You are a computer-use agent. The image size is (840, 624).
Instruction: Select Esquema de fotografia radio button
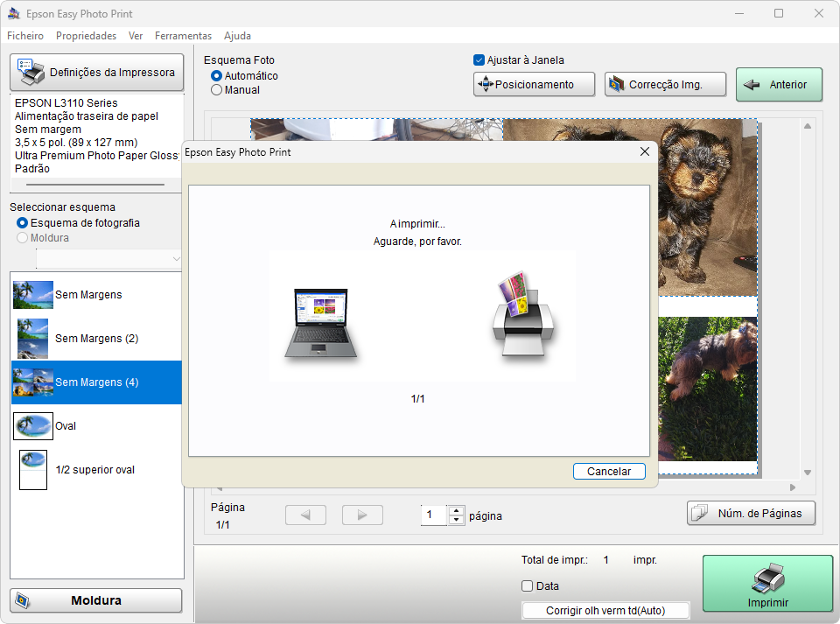[x=22, y=223]
